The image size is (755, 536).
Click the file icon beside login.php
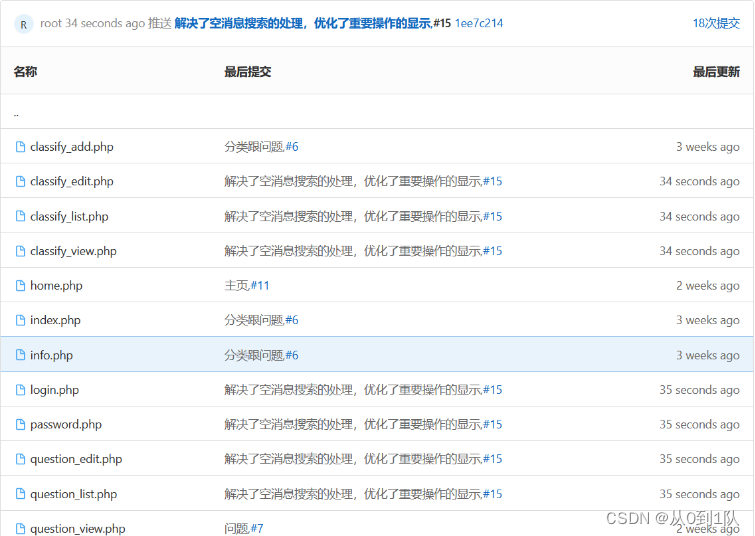(20, 390)
